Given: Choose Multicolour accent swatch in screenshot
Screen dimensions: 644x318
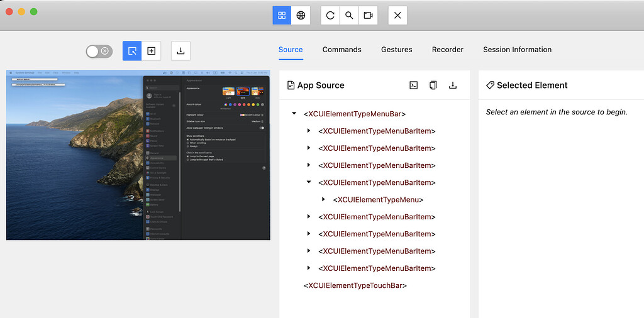Looking at the screenshot, I should 226,105.
